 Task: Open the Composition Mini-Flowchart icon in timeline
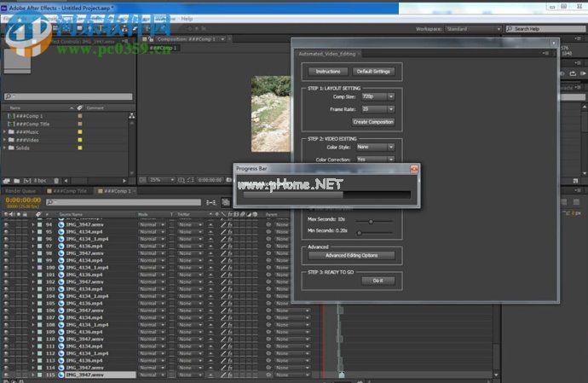(211, 202)
